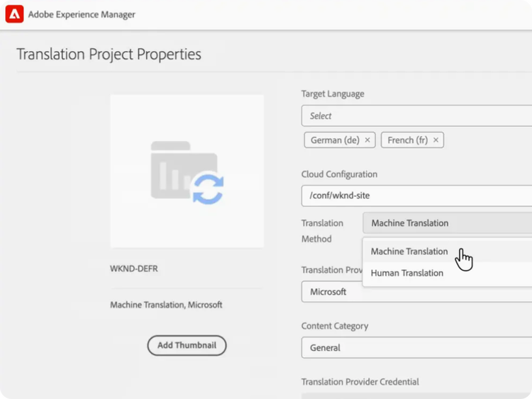Remove the French (fr) language tag
Screen dimensions: 532x399
pos(436,140)
